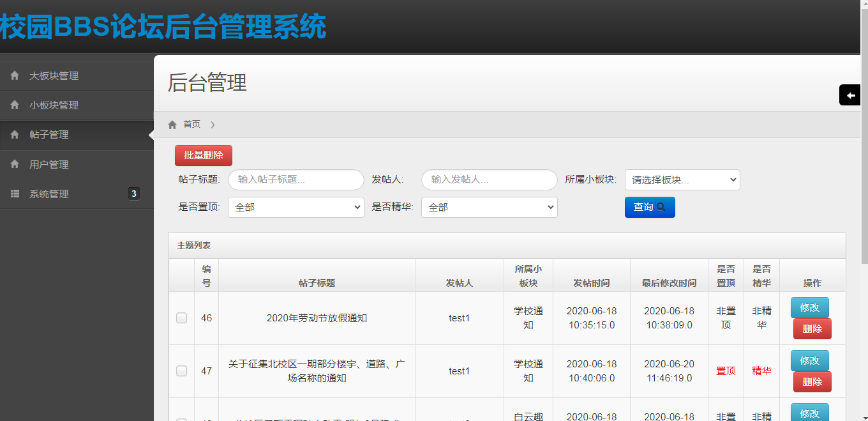Expand 系统管理 menu
The image size is (868, 421).
click(x=77, y=194)
